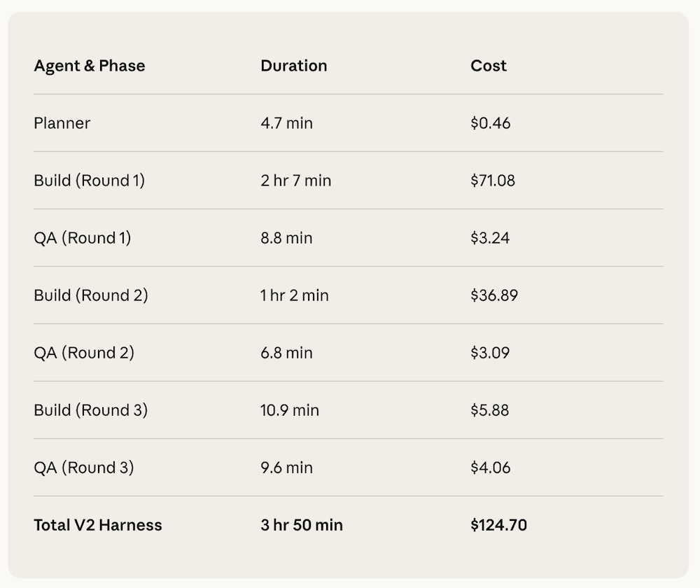Select the Build (Round 1) row label
This screenshot has width=700, height=588.
tap(89, 181)
